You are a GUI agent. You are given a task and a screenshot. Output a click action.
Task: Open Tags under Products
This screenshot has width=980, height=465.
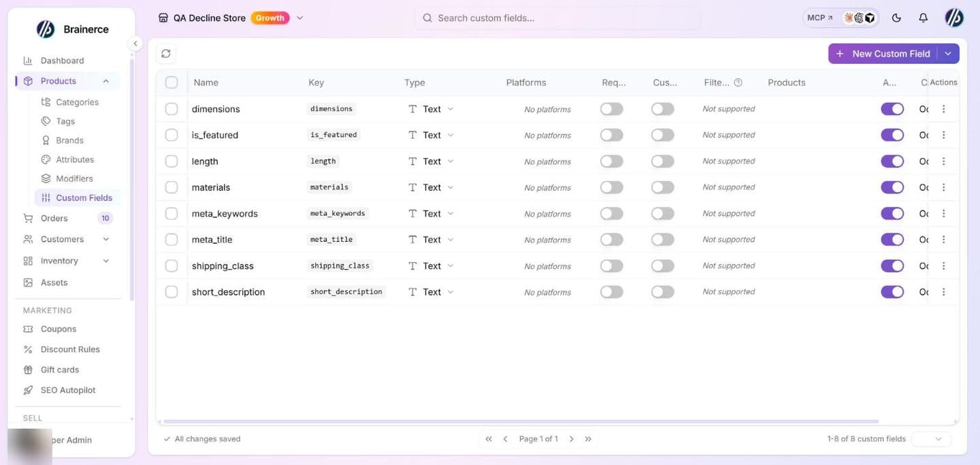[65, 121]
